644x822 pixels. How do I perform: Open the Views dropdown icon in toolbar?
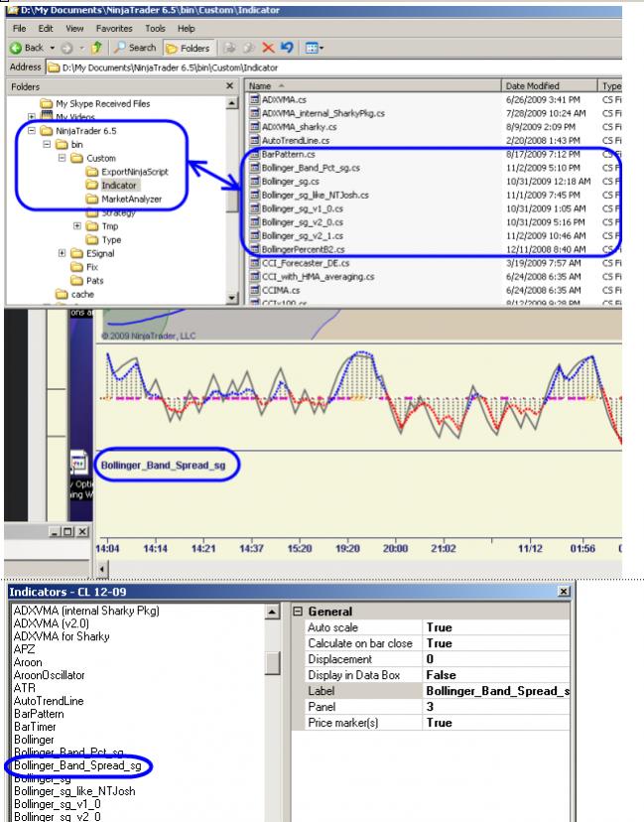[314, 48]
